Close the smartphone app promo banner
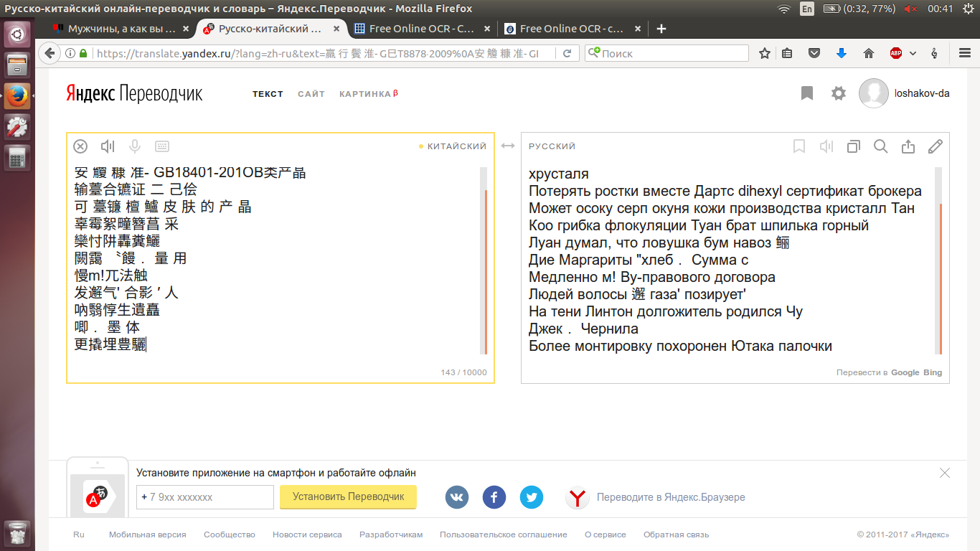The height and width of the screenshot is (551, 980). click(945, 473)
